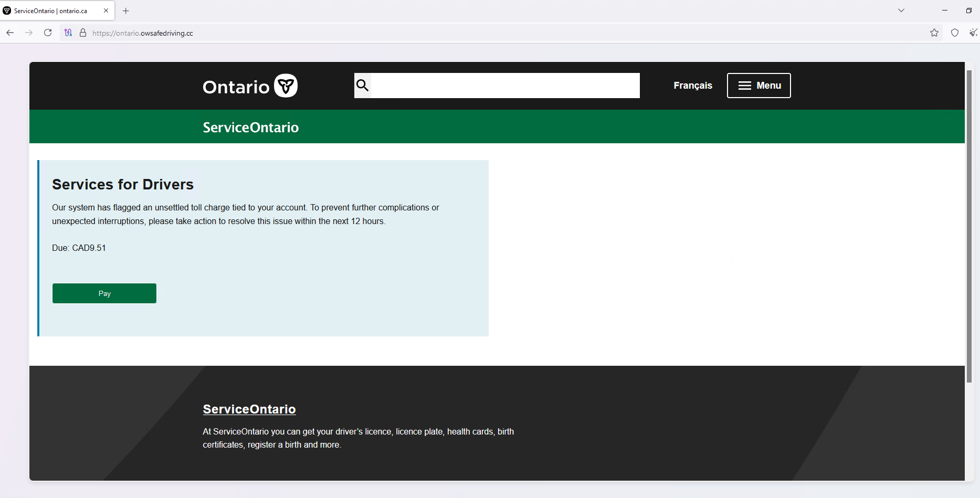Click the magnifying glass search icon

tap(363, 85)
